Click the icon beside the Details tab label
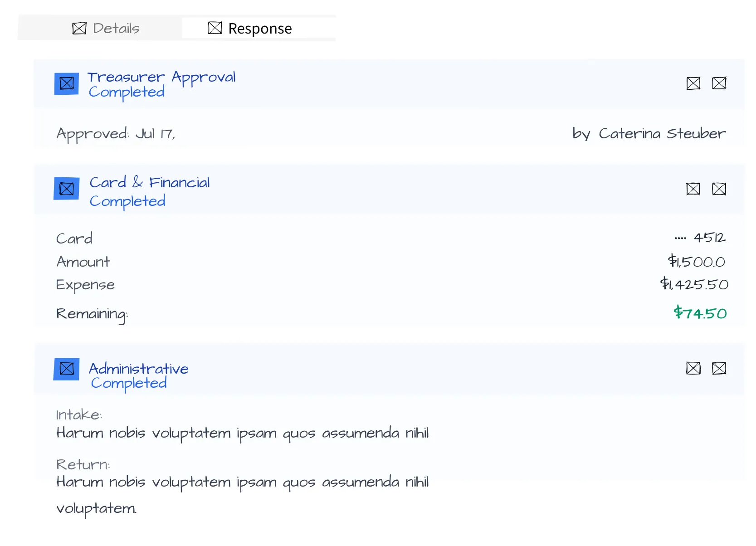 click(x=79, y=28)
